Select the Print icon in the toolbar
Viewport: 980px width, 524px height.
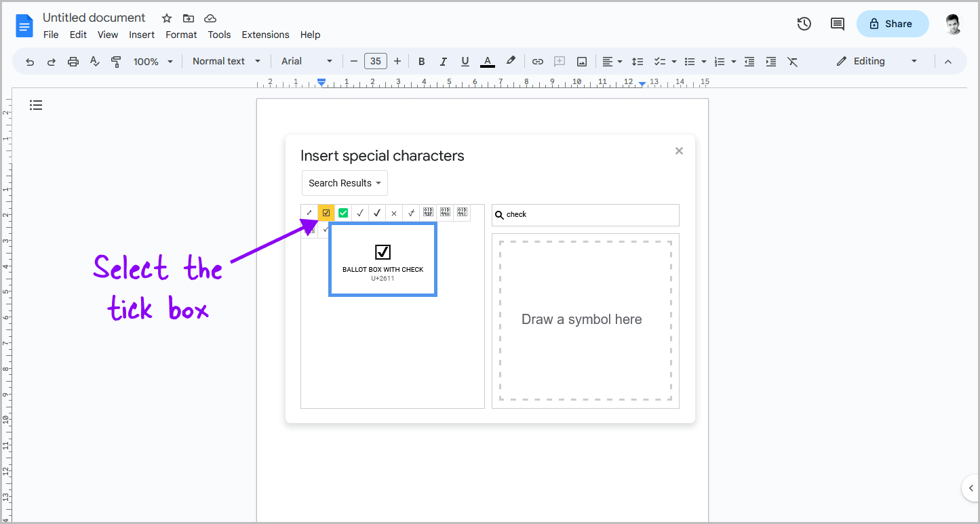pyautogui.click(x=73, y=61)
